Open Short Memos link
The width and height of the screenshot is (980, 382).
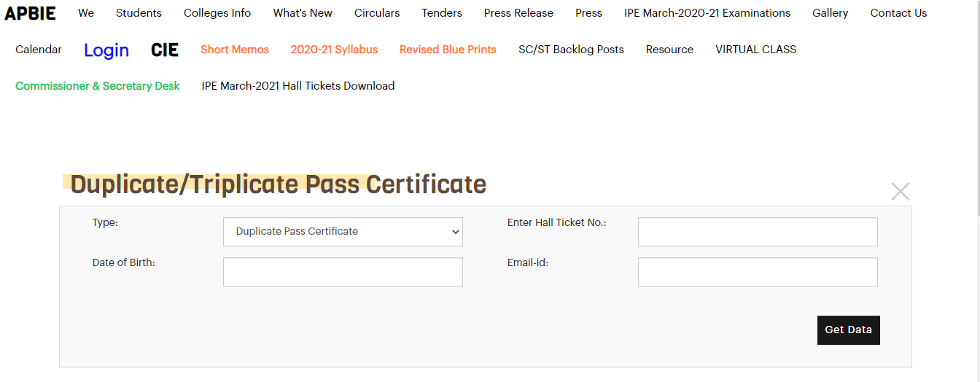235,50
